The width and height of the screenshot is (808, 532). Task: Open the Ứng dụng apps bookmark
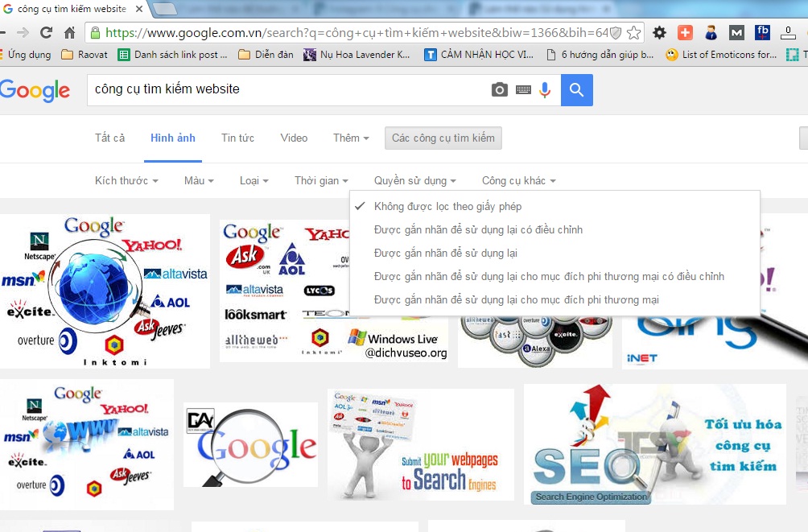(x=26, y=55)
